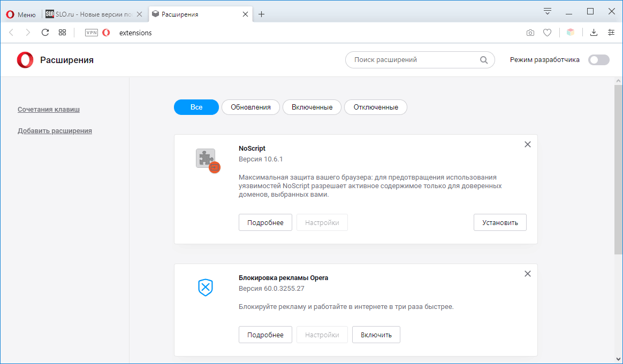Click the Версия 60.0.3255.27 text
This screenshot has height=364, width=623.
click(271, 289)
